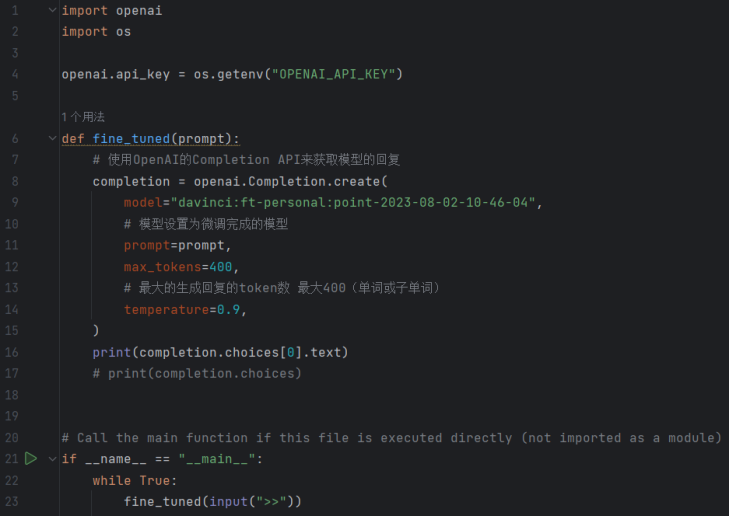Click the fine_tuned function name definition
Screen dimensions: 729x517
tap(131, 139)
